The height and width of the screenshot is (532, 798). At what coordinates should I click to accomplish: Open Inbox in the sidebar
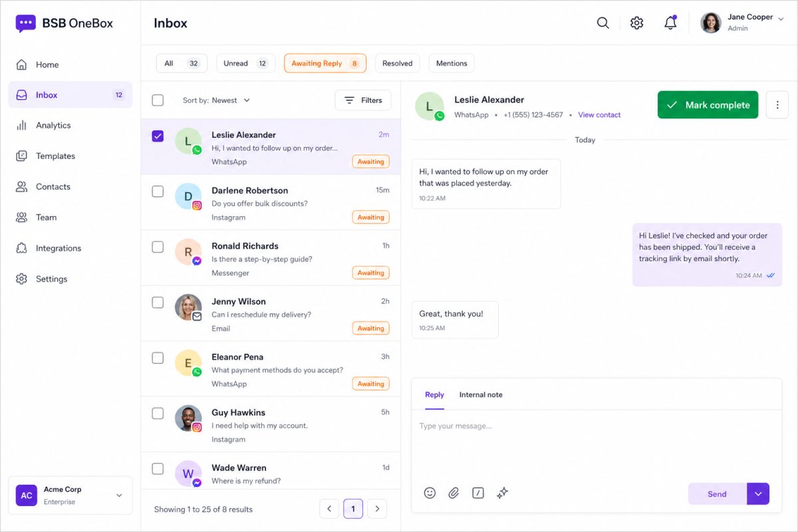(70, 95)
